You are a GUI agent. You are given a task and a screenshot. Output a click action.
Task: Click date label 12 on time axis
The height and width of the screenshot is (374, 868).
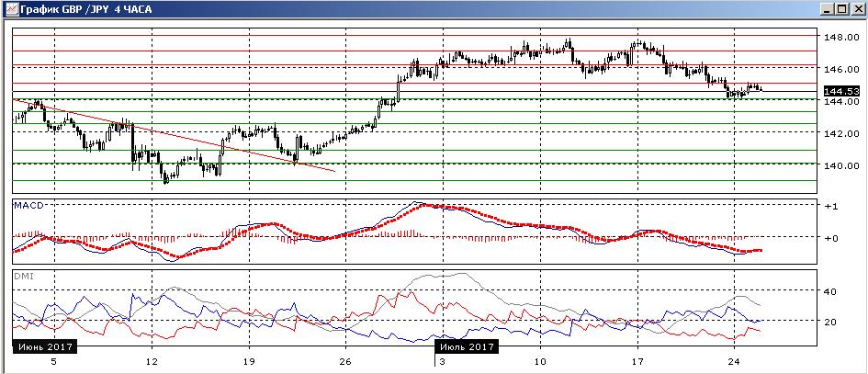click(152, 362)
